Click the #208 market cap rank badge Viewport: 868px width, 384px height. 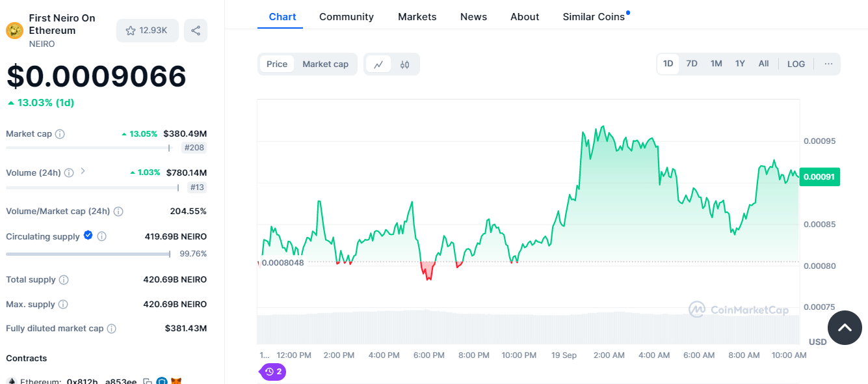(194, 148)
